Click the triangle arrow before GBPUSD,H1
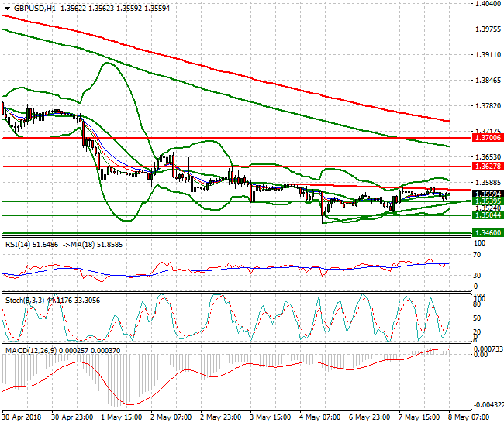This screenshot has height=426, width=504. tap(5, 8)
